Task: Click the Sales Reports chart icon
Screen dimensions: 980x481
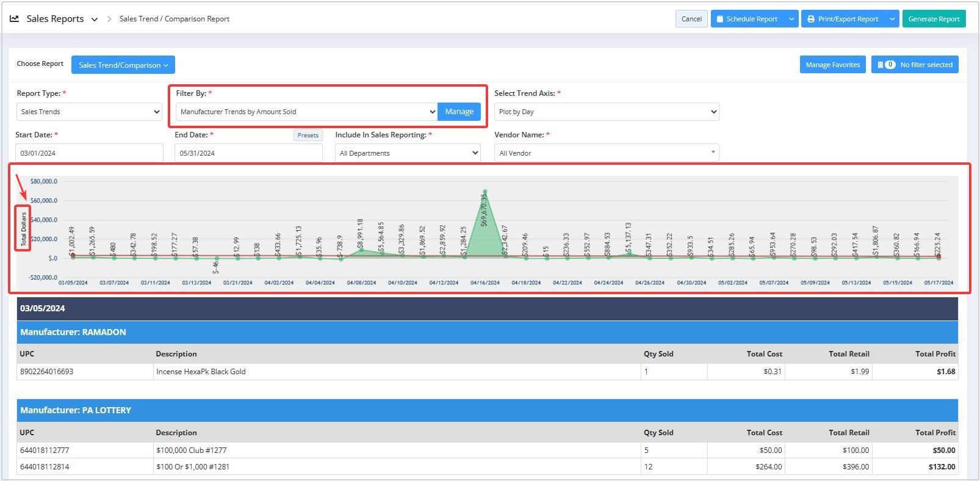Action: pyautogui.click(x=15, y=19)
